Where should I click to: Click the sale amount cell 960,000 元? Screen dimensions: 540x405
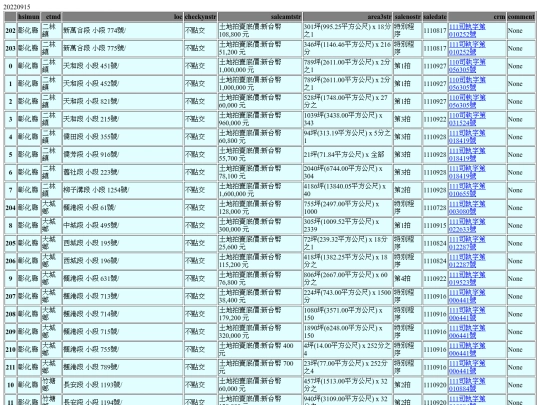(x=260, y=119)
